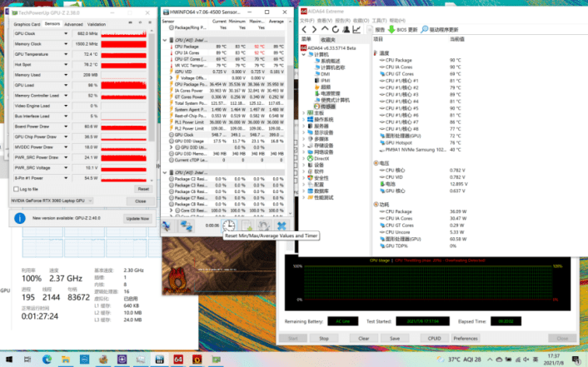Click AIDA64 red icon on taskbar
The height and width of the screenshot is (367, 588).
(178, 360)
